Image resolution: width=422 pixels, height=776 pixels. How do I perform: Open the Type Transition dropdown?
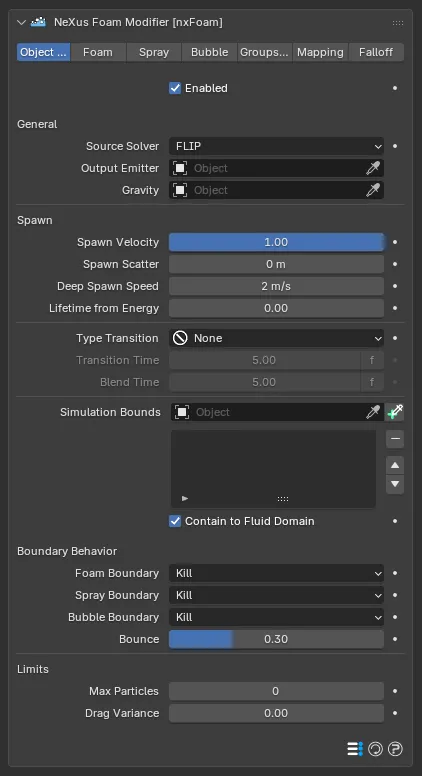point(277,338)
